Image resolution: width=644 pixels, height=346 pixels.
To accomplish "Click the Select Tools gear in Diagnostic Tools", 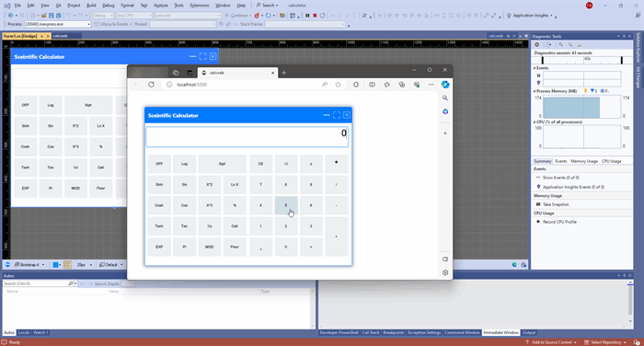I will coord(536,44).
